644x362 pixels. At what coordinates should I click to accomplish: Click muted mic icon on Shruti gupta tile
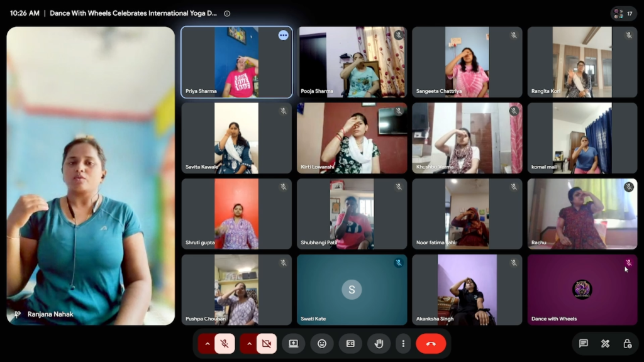(283, 187)
